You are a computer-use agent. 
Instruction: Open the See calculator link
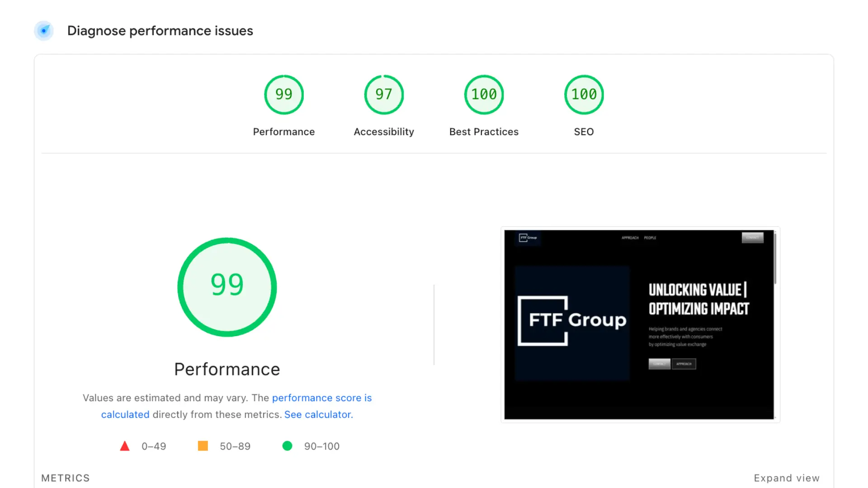click(x=318, y=414)
